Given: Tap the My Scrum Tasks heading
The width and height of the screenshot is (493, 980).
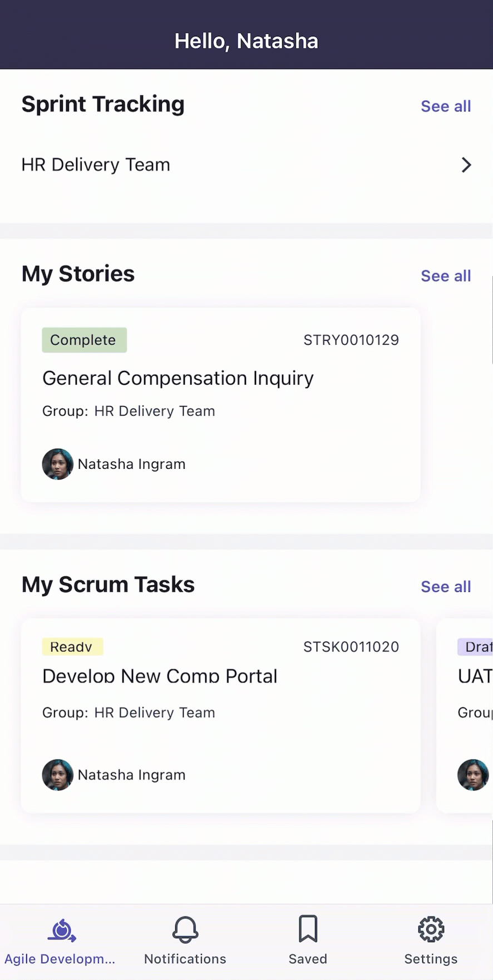Looking at the screenshot, I should tap(108, 585).
